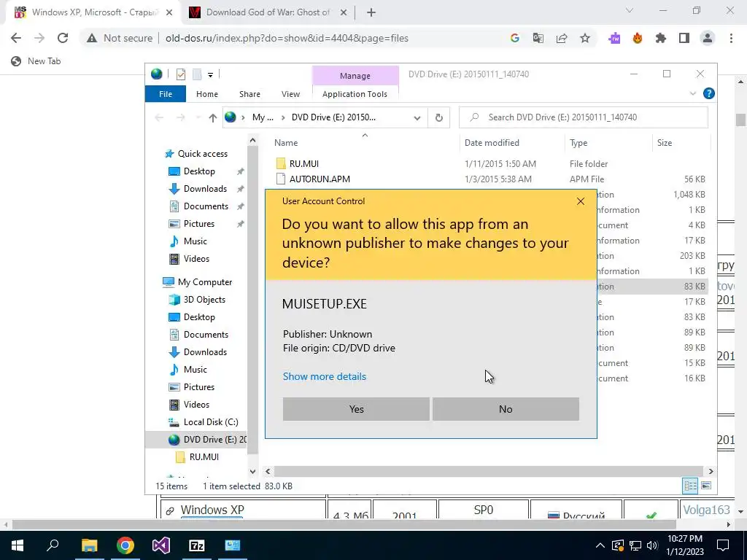Screen dimensions: 747x560
Task: Click Search DVD Drive input field
Action: coord(583,117)
